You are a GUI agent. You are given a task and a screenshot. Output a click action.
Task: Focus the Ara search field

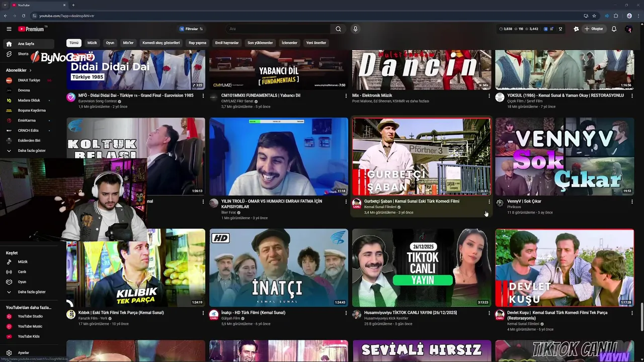click(278, 29)
